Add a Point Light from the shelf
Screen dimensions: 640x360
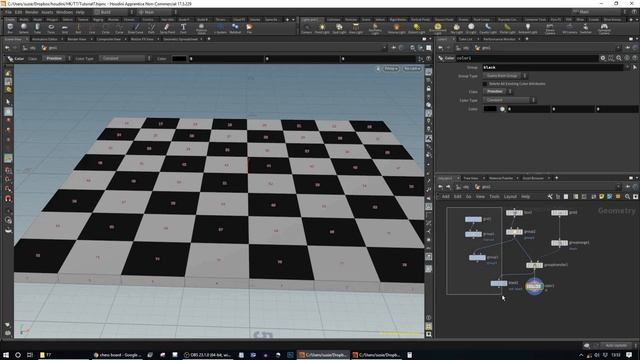pyautogui.click(x=322, y=29)
